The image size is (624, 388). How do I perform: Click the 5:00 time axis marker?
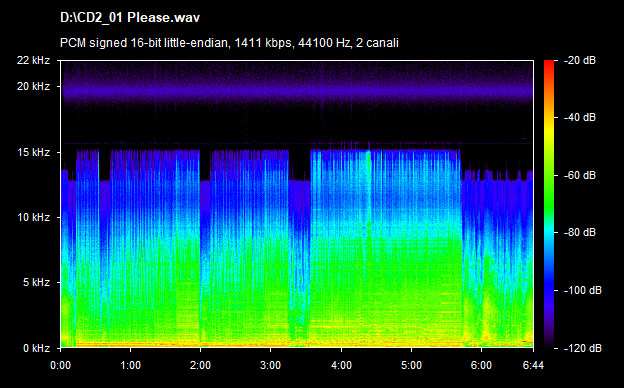[x=411, y=365]
